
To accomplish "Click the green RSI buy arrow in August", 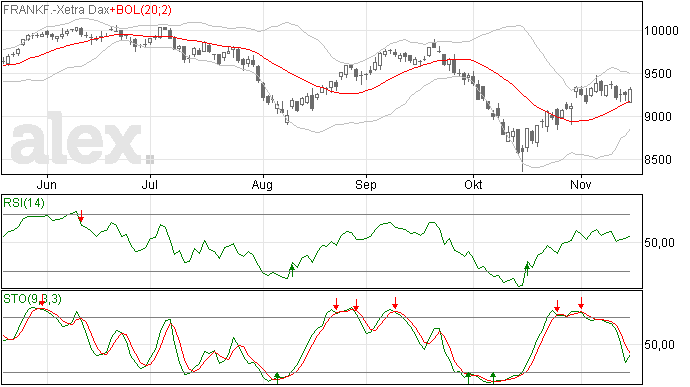I will pyautogui.click(x=291, y=270).
